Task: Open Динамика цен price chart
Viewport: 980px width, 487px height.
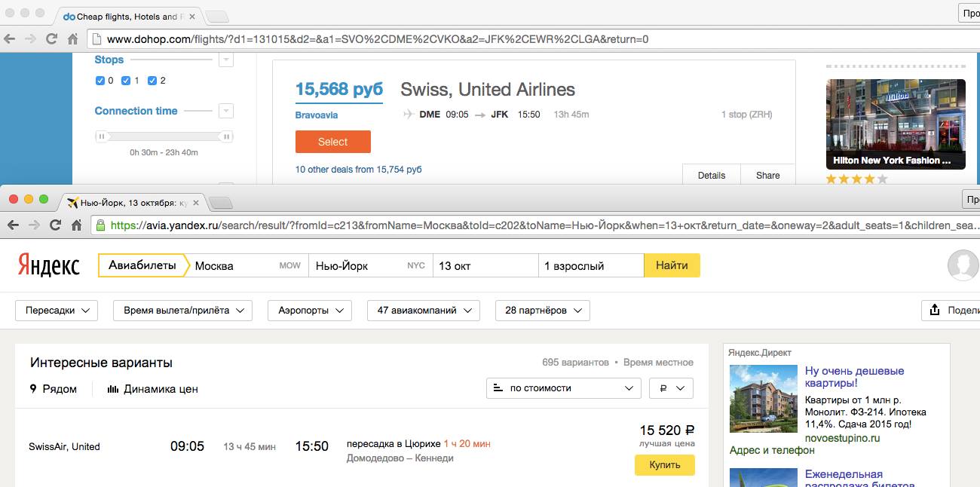Action: click(153, 389)
